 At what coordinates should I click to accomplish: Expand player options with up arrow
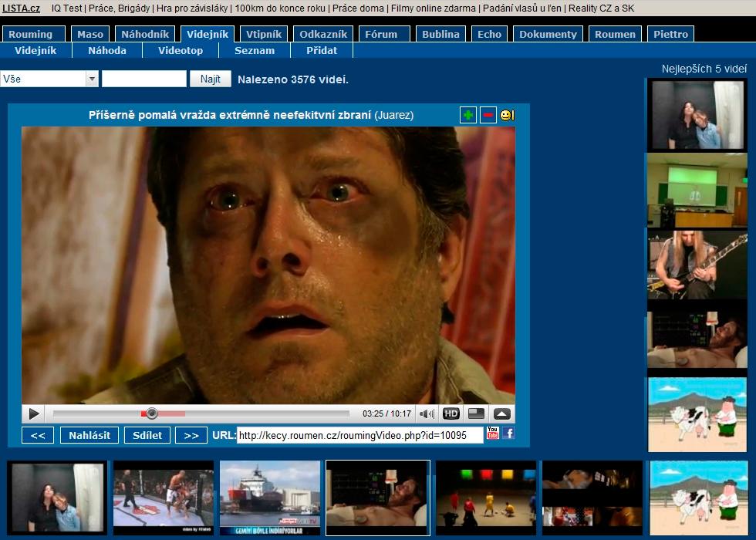click(x=502, y=413)
